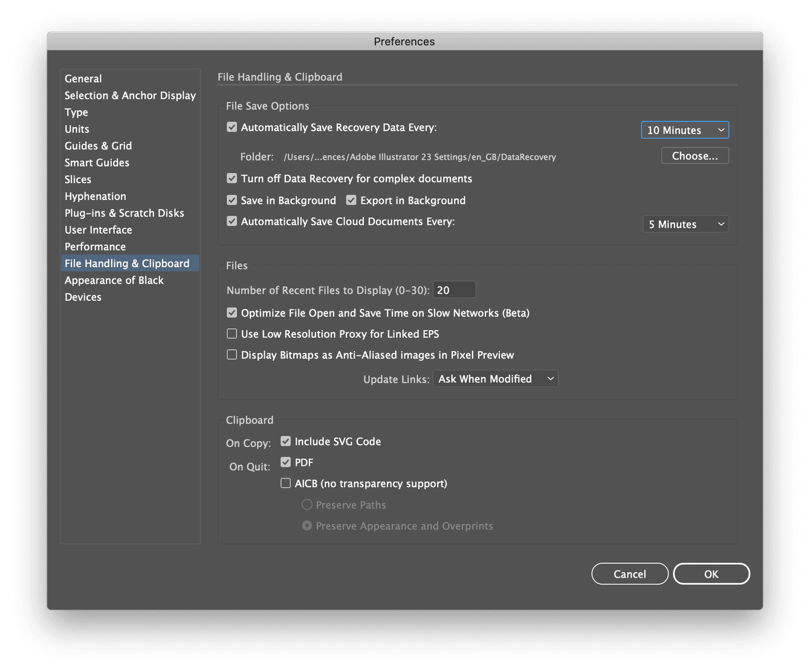Select the Units preferences category
The width and height of the screenshot is (810, 672).
pos(77,129)
